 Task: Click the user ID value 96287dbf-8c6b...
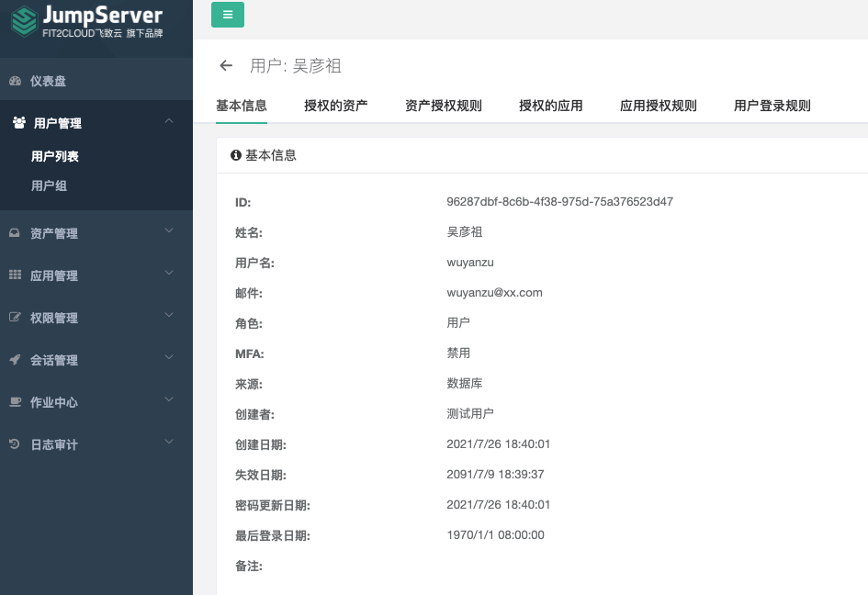click(x=559, y=201)
